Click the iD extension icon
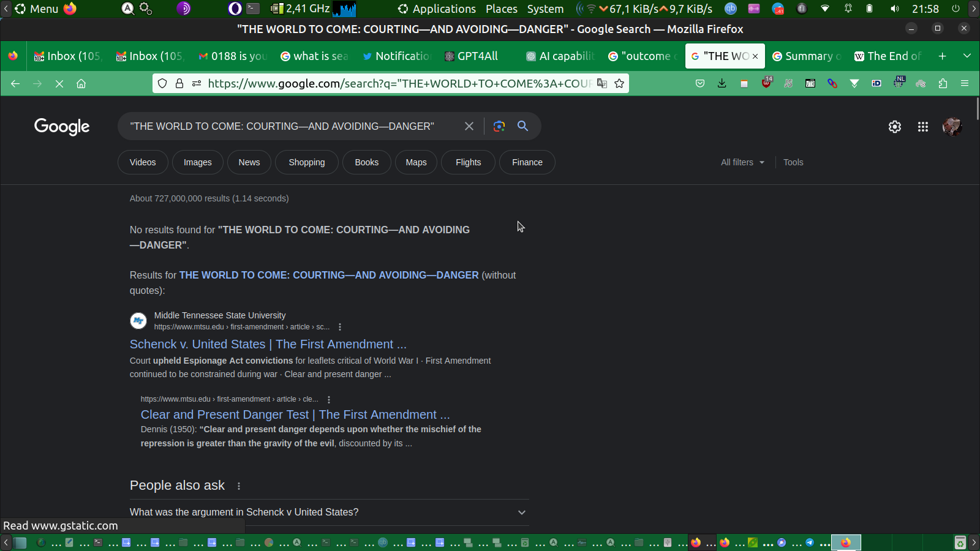 click(x=876, y=83)
